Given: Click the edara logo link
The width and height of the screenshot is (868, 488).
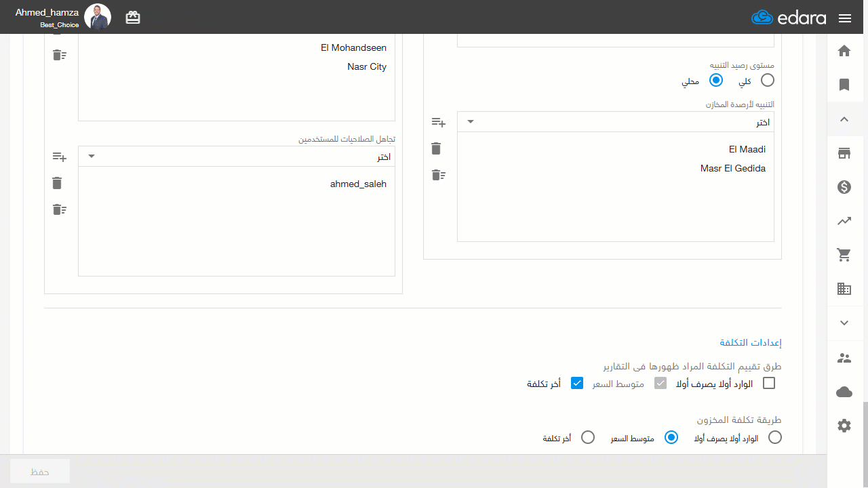Looking at the screenshot, I should 789,18.
